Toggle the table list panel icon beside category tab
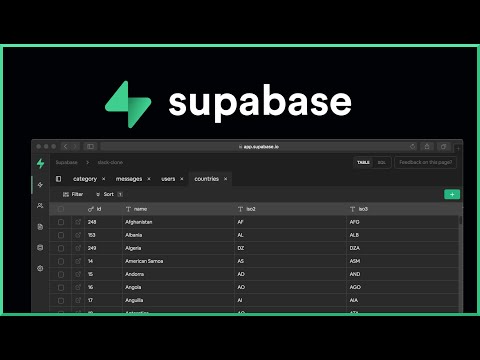 59,179
